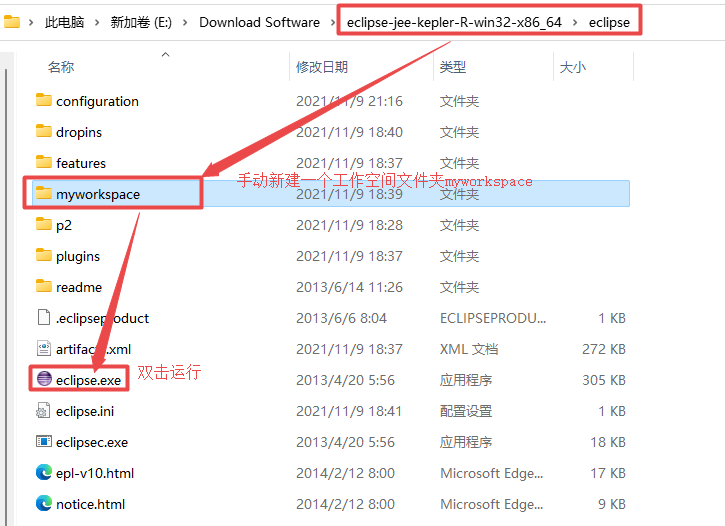Image resolution: width=725 pixels, height=526 pixels.
Task: Click the 17 KB size of epl-v10.html
Action: click(x=608, y=473)
